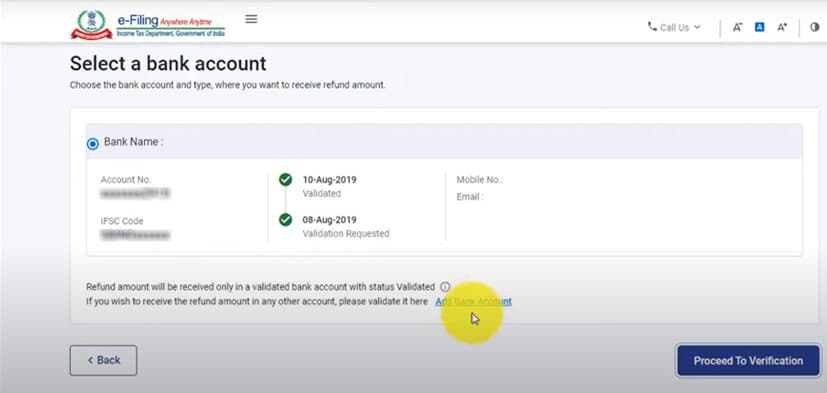
Task: Go Back to the previous step
Action: pyautogui.click(x=103, y=360)
